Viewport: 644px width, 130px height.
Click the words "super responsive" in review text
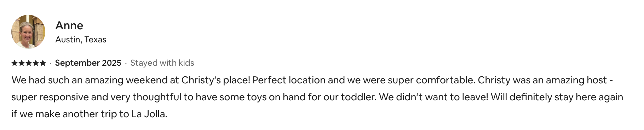(x=50, y=97)
